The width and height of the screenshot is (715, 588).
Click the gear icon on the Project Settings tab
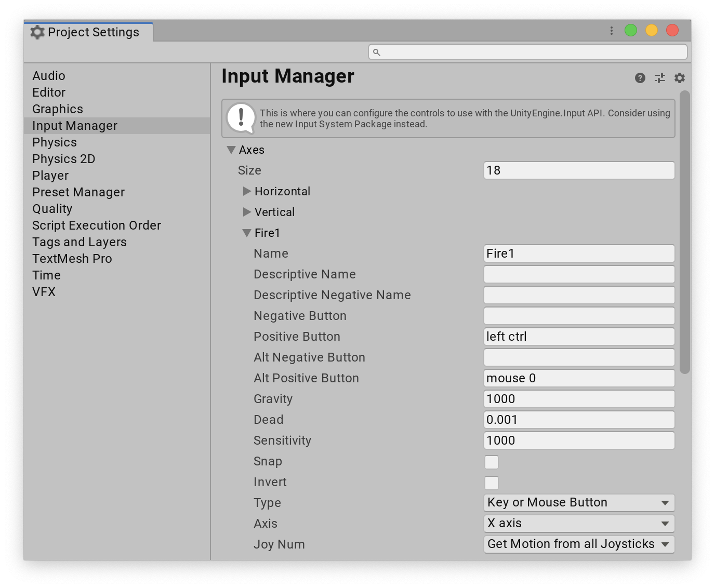[x=36, y=32]
